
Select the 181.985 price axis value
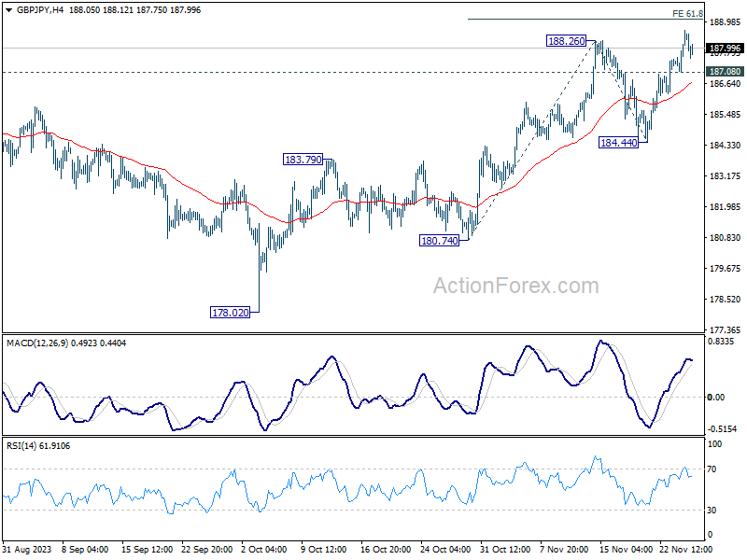point(726,206)
